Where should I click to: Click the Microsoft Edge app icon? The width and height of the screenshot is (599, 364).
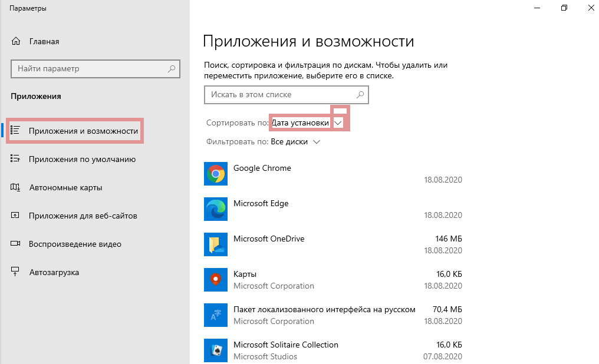(x=215, y=209)
